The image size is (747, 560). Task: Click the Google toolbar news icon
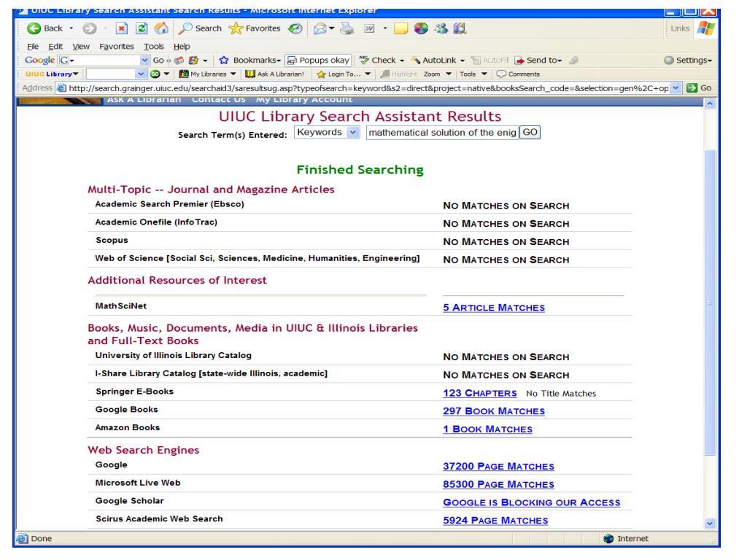coord(179,61)
